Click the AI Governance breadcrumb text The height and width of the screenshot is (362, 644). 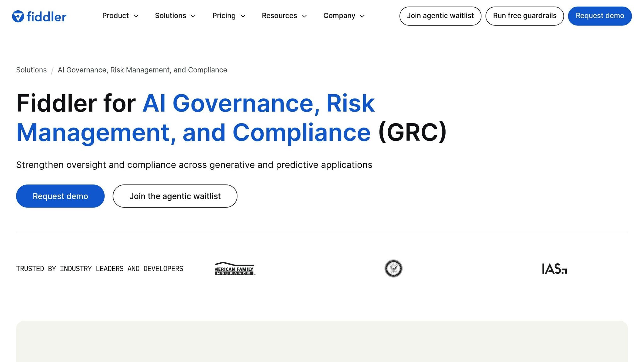(142, 70)
